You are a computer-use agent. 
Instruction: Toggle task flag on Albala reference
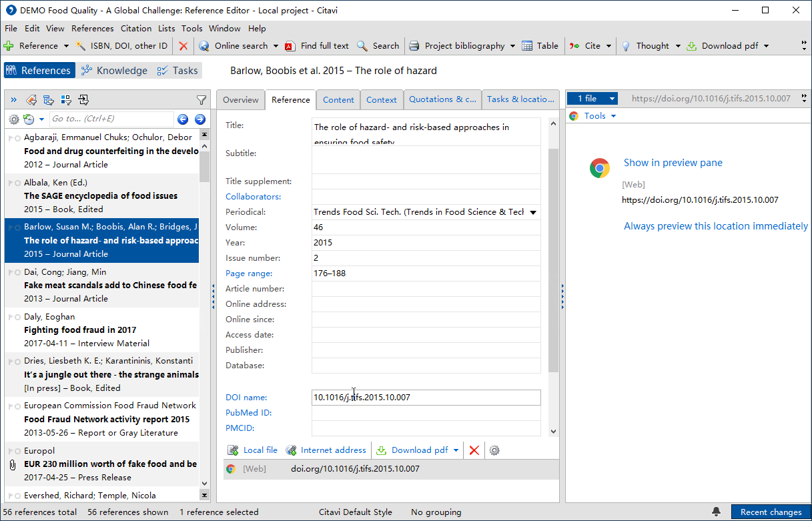point(11,183)
